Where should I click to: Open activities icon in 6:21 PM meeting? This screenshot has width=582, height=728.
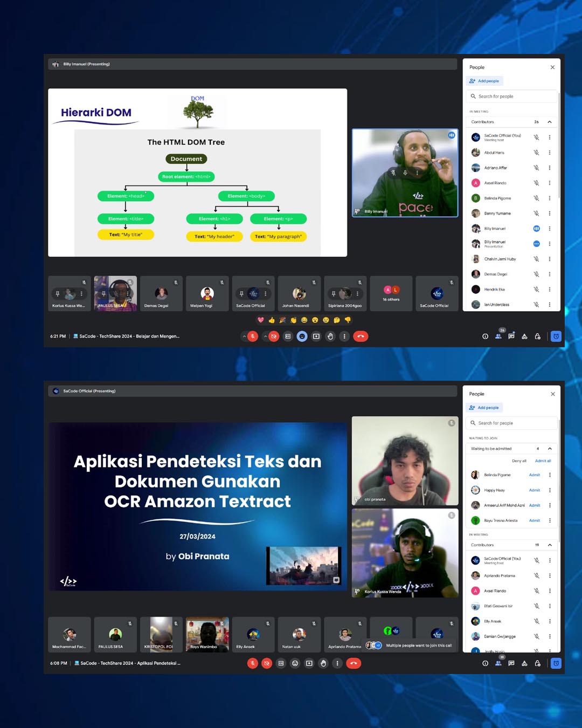(524, 336)
